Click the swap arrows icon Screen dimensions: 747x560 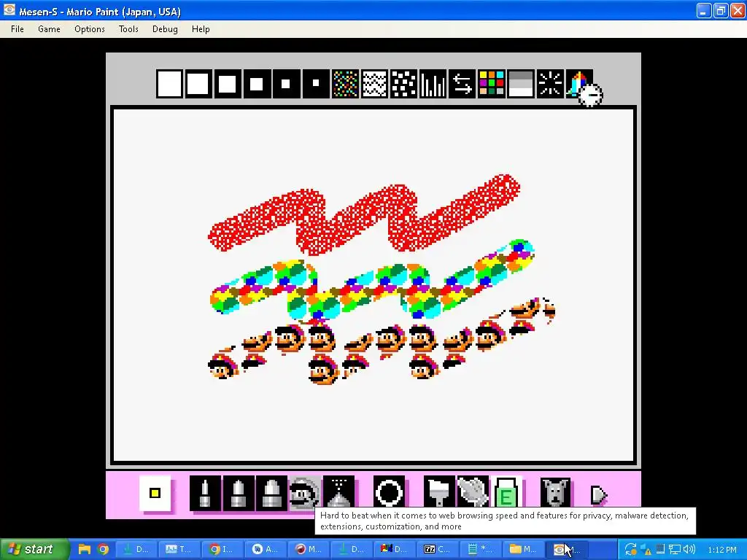462,84
